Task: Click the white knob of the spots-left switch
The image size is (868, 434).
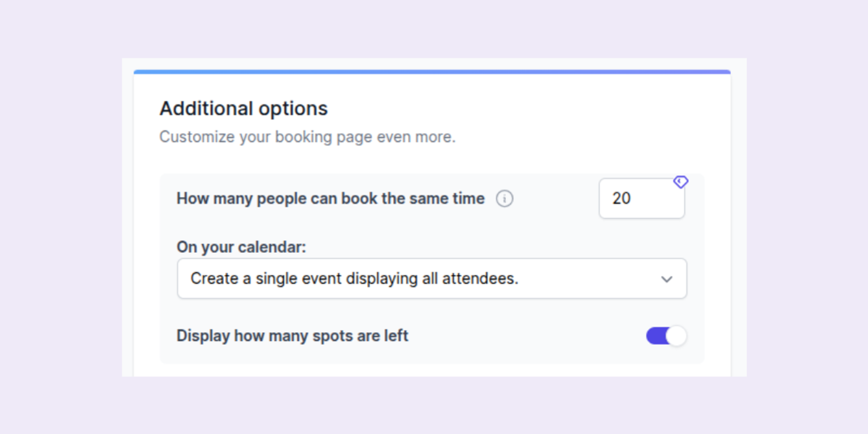Action: tap(676, 336)
